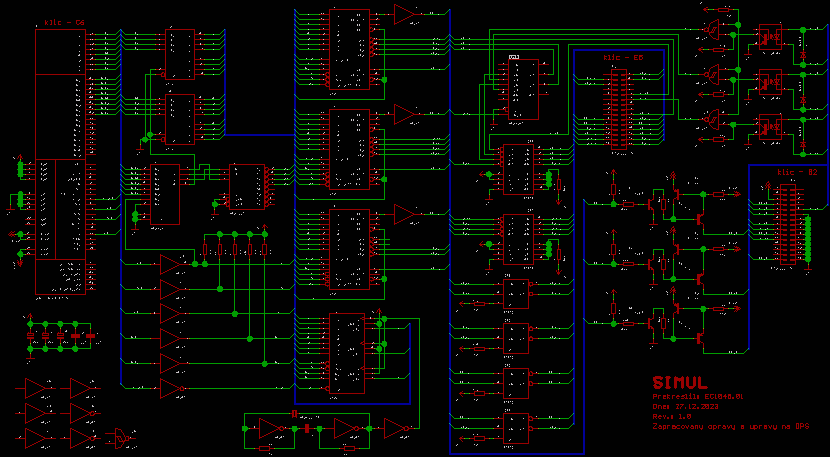Select the buffer triangle at top center
The width and height of the screenshot is (830, 457).
(x=404, y=14)
